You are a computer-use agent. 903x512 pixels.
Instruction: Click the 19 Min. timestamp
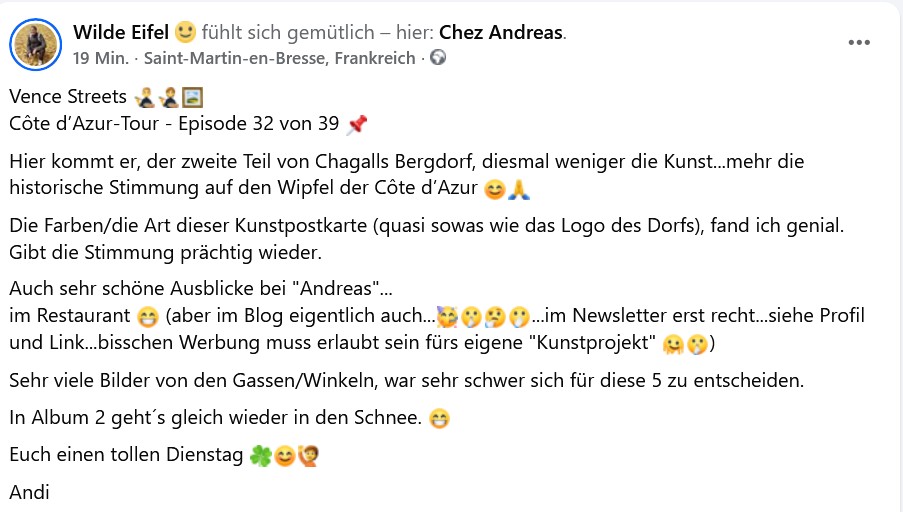tap(101, 58)
